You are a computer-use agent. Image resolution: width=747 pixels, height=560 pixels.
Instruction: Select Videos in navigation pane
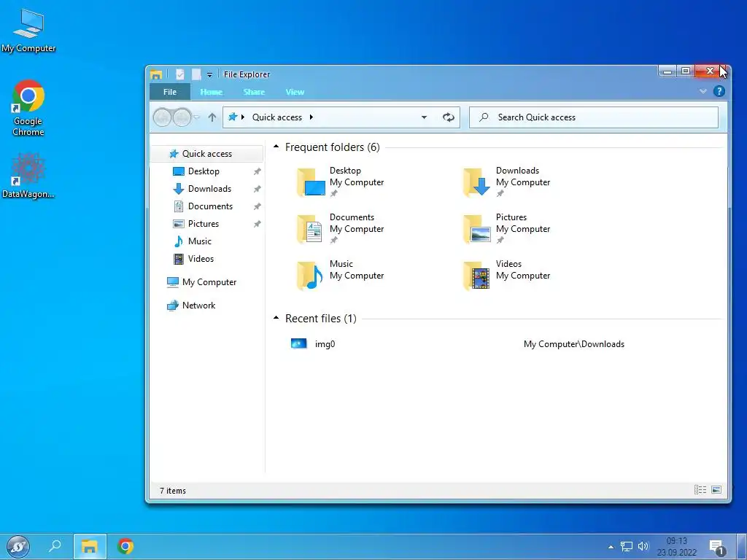click(x=201, y=259)
